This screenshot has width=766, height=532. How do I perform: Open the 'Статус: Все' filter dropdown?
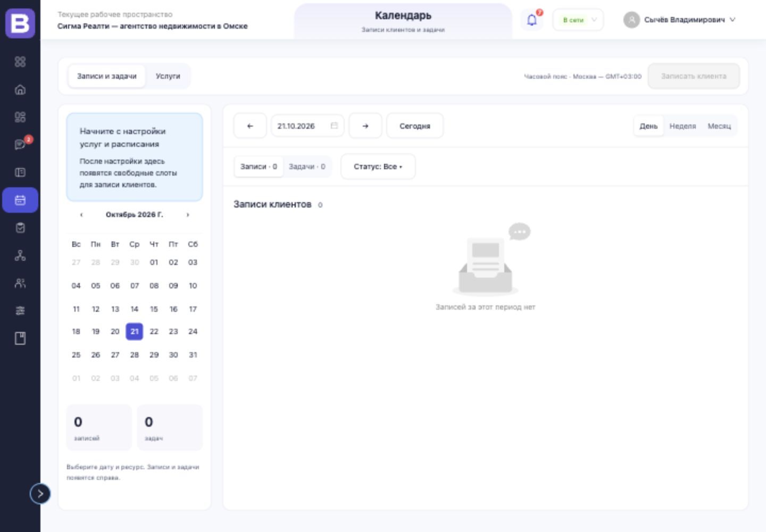378,167
